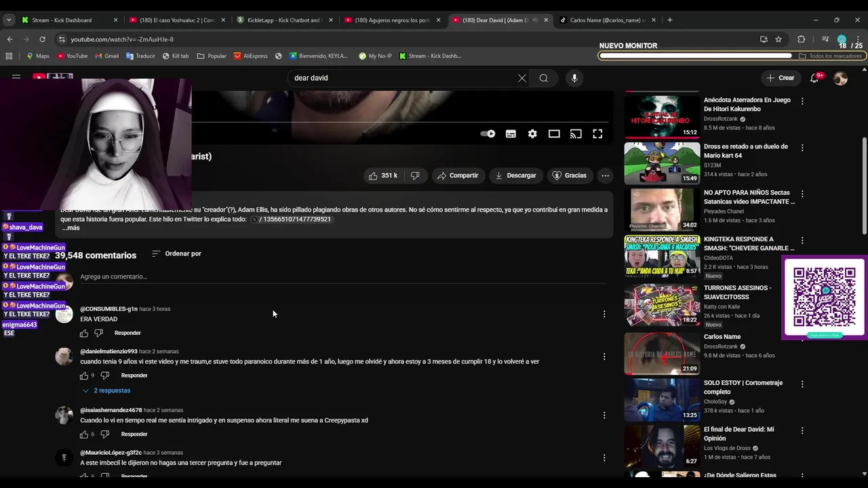Play 'KINGTEKA RESPONDE A SMASH' thumbnail
The width and height of the screenshot is (868, 488).
click(662, 256)
